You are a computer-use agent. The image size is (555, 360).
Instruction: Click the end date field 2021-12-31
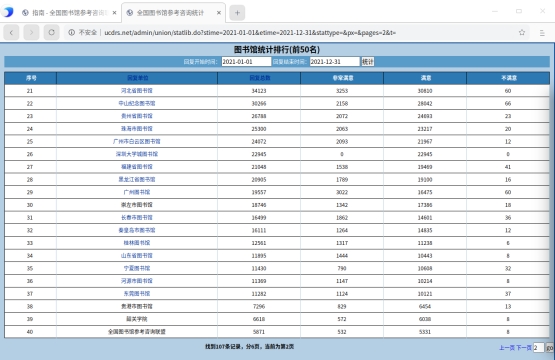334,62
